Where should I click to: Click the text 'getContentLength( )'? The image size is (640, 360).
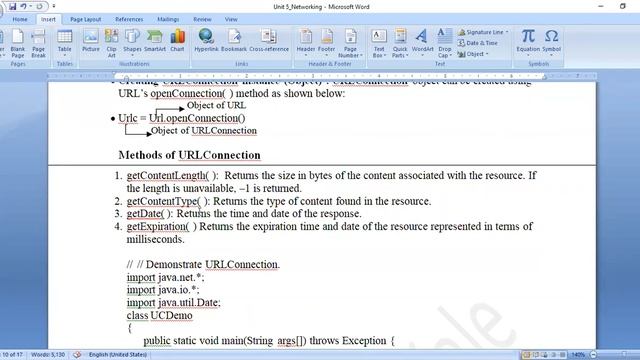pyautogui.click(x=172, y=176)
